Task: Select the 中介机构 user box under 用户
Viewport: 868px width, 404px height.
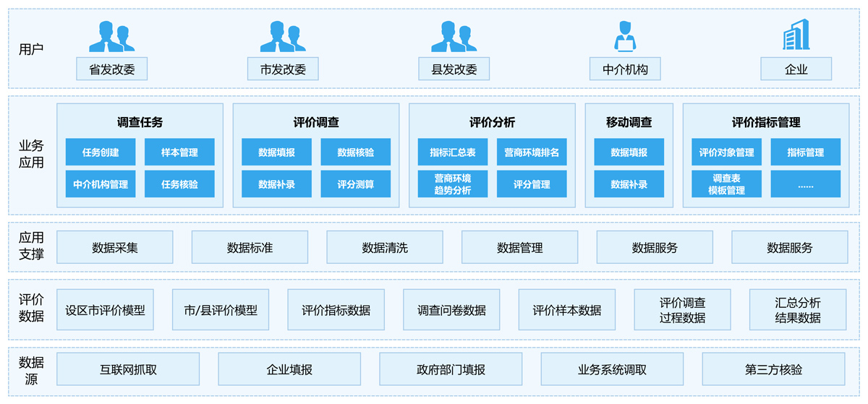Action: pyautogui.click(x=625, y=69)
